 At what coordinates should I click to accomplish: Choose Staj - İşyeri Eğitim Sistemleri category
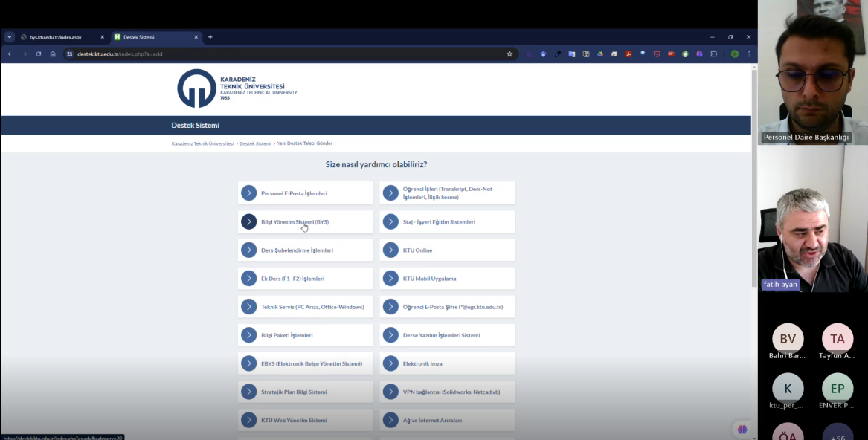447,222
